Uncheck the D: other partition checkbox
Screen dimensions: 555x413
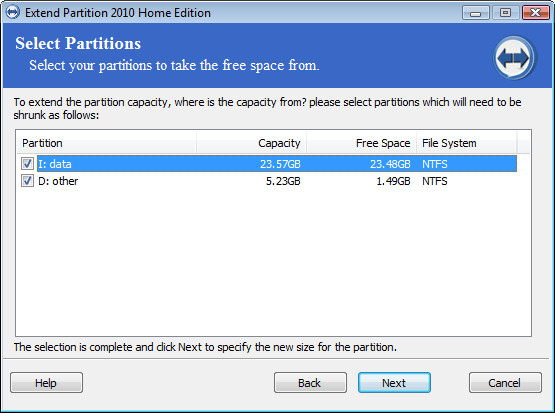point(27,180)
